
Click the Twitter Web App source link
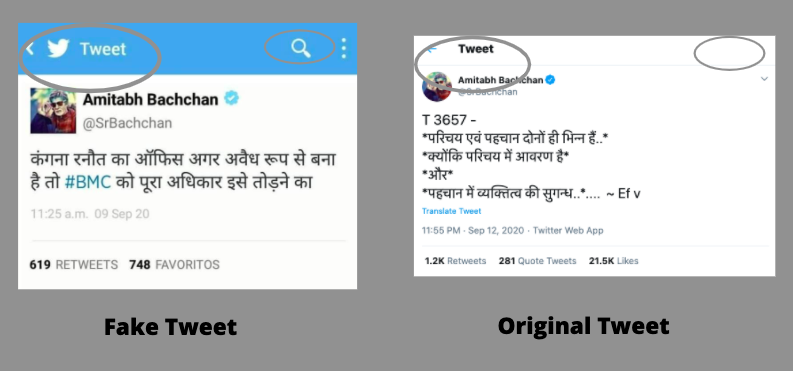point(568,230)
